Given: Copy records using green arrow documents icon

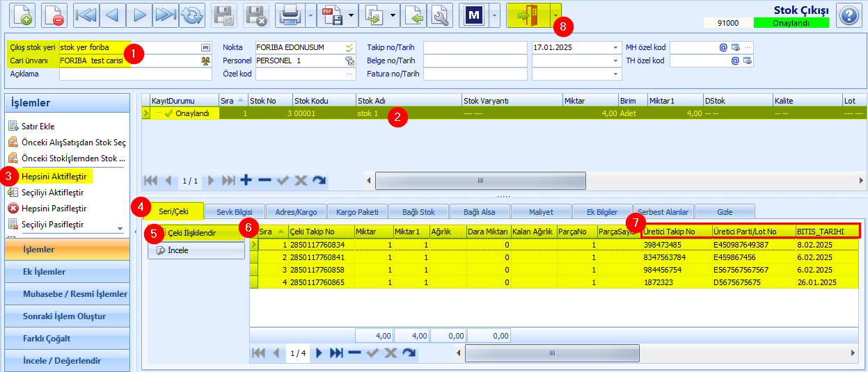Looking at the screenshot, I should (374, 15).
